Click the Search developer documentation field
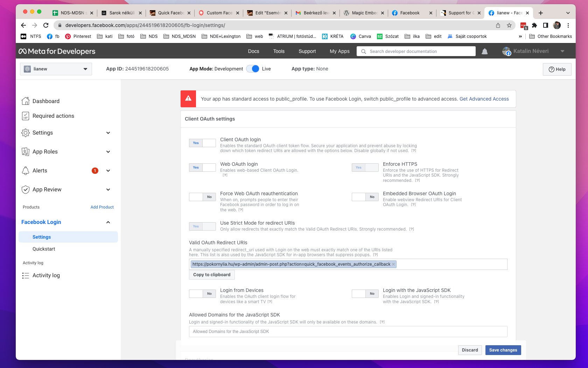This screenshot has width=588, height=368. click(x=416, y=51)
